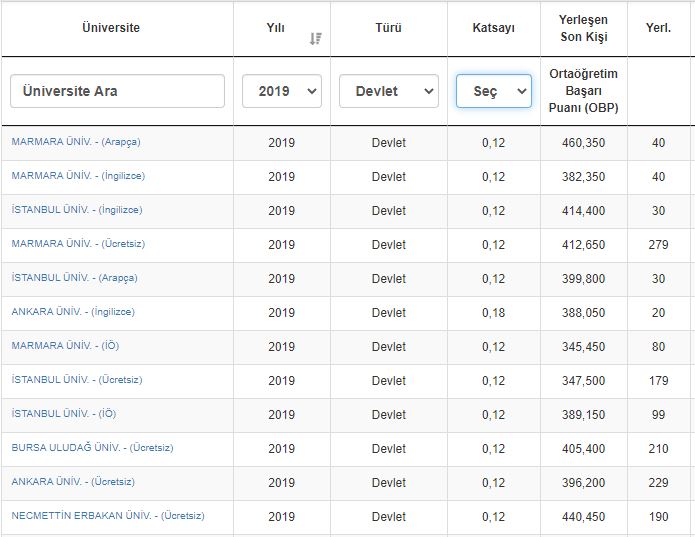The width and height of the screenshot is (695, 537).
Task: Click the Yerl. column header
Action: [658, 28]
